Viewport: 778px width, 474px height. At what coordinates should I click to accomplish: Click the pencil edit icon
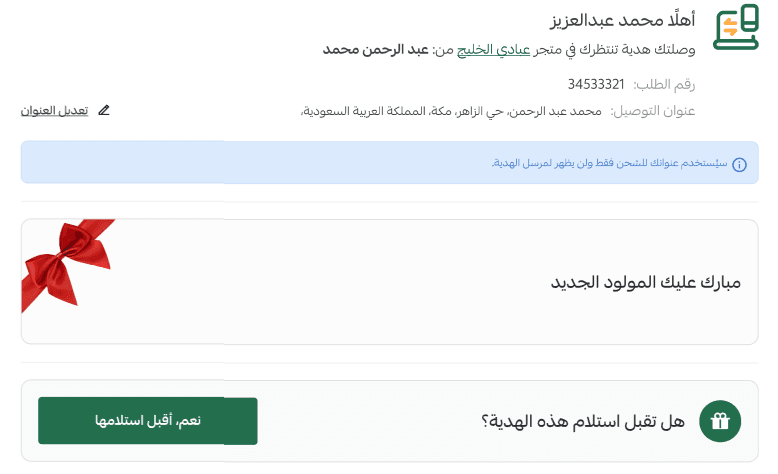pyautogui.click(x=104, y=110)
